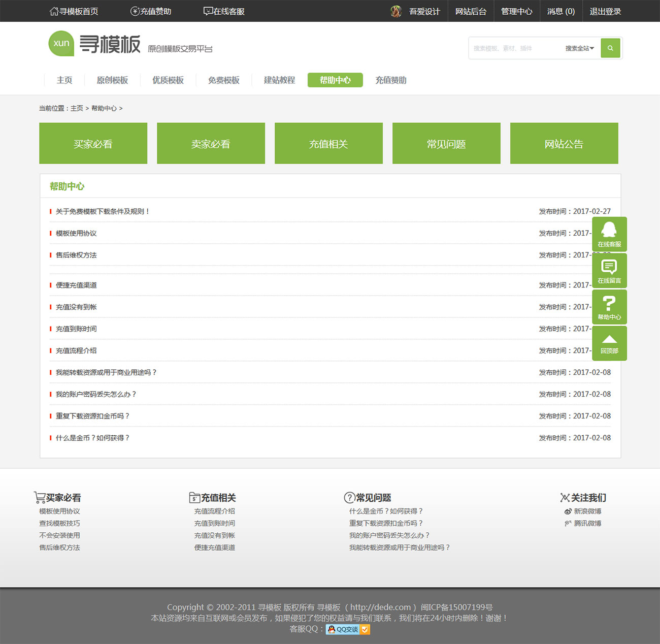The image size is (660, 644).
Task: Open the online message floating icon
Action: click(x=609, y=270)
